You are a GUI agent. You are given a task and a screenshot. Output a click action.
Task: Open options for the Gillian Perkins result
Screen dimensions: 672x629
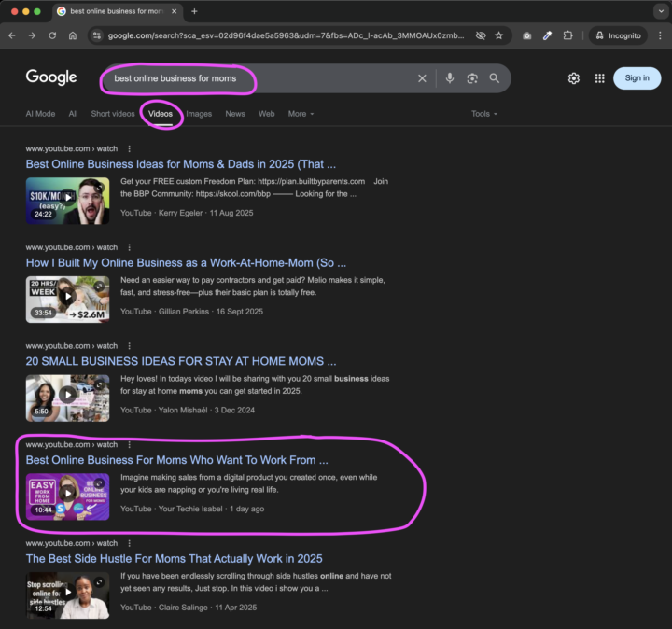coord(130,247)
